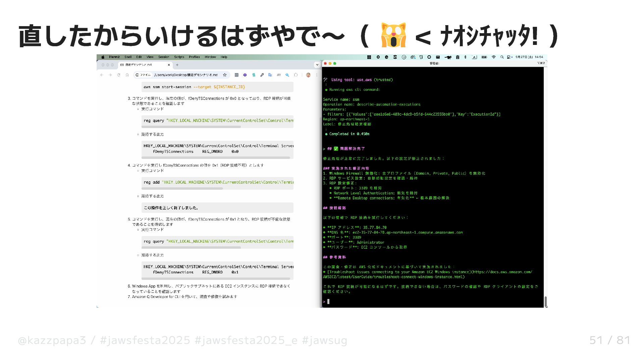644x362 pixels.
Task: Click the browser home icon
Action: pyautogui.click(x=127, y=75)
